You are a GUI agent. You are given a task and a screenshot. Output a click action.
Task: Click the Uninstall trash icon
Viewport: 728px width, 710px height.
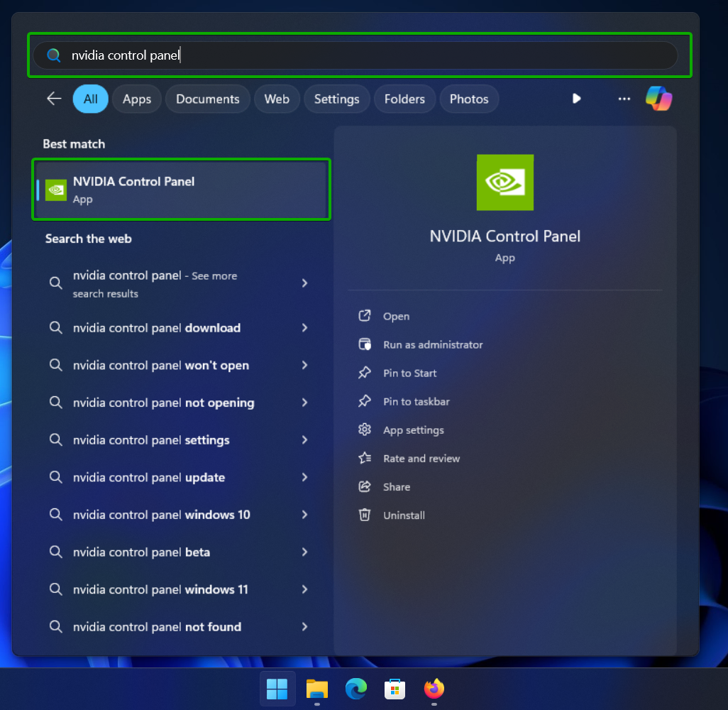(364, 515)
